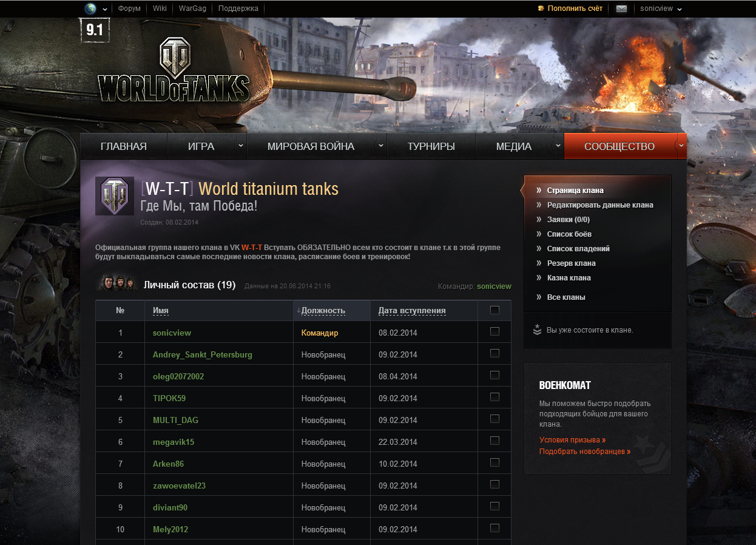Open the МИРОВАЯ ВОЙНА tab

coord(311,146)
